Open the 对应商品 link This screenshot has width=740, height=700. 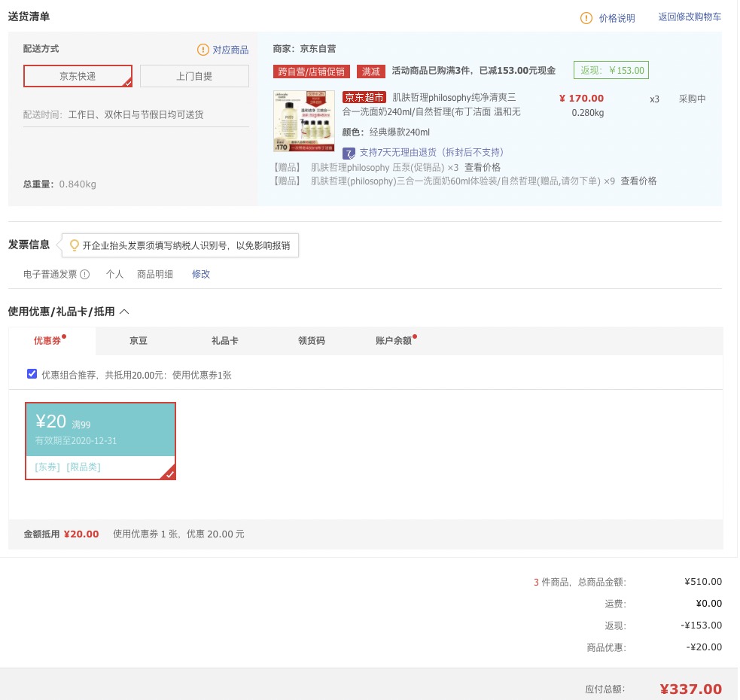pos(230,50)
